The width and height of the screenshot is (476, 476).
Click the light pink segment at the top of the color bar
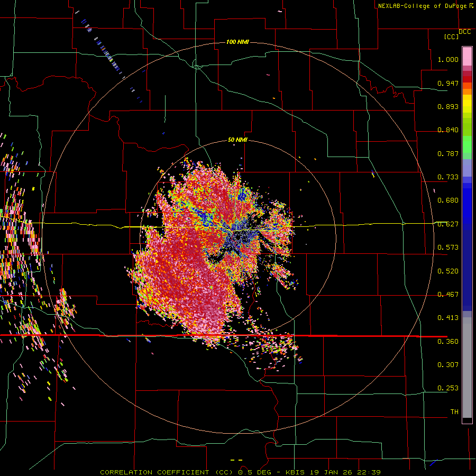pyautogui.click(x=467, y=57)
